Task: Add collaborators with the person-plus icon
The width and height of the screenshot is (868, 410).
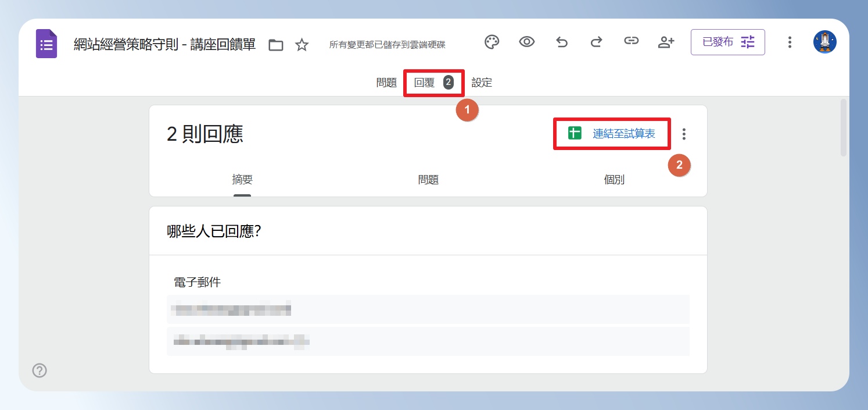Action: 666,42
